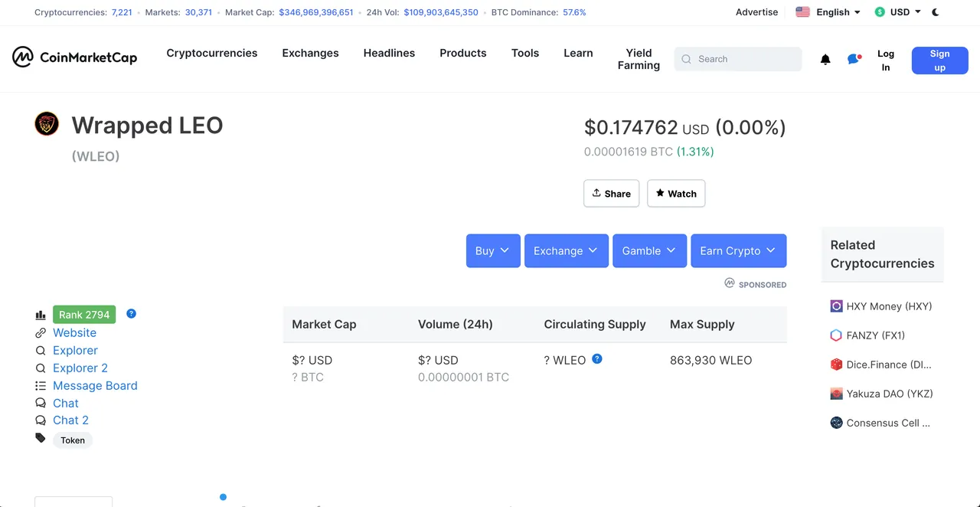Screen dimensions: 980x507
Task: Click the green dollar currency icon
Action: pyautogui.click(x=880, y=12)
